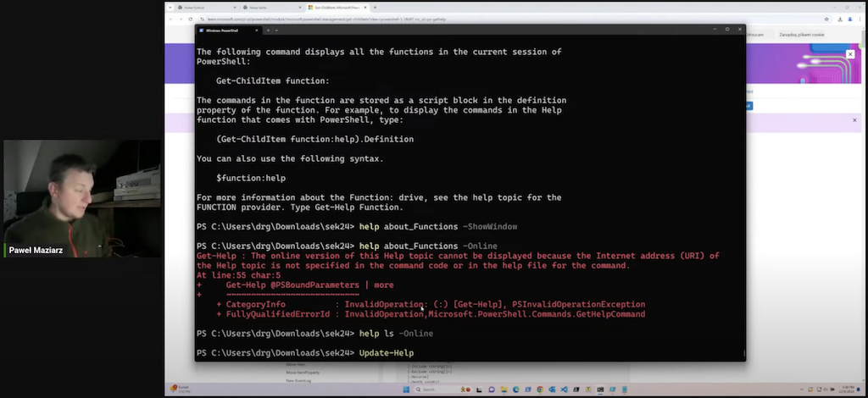The height and width of the screenshot is (398, 868).
Task: Click the browser back arrow
Action: click(171, 18)
